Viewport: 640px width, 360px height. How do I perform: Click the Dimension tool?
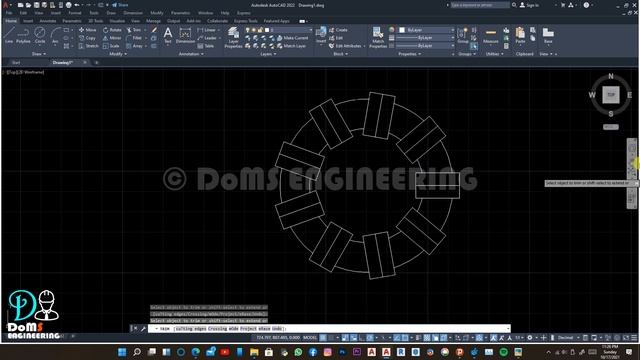point(185,35)
